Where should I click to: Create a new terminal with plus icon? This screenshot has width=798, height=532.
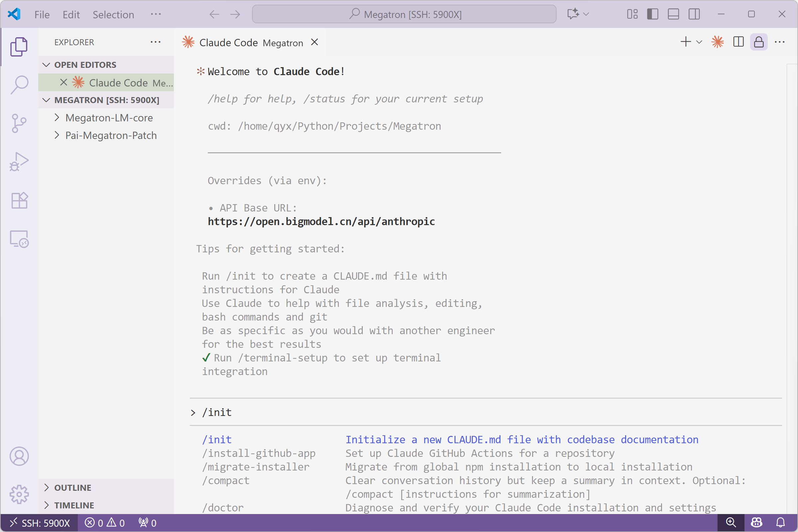point(686,42)
